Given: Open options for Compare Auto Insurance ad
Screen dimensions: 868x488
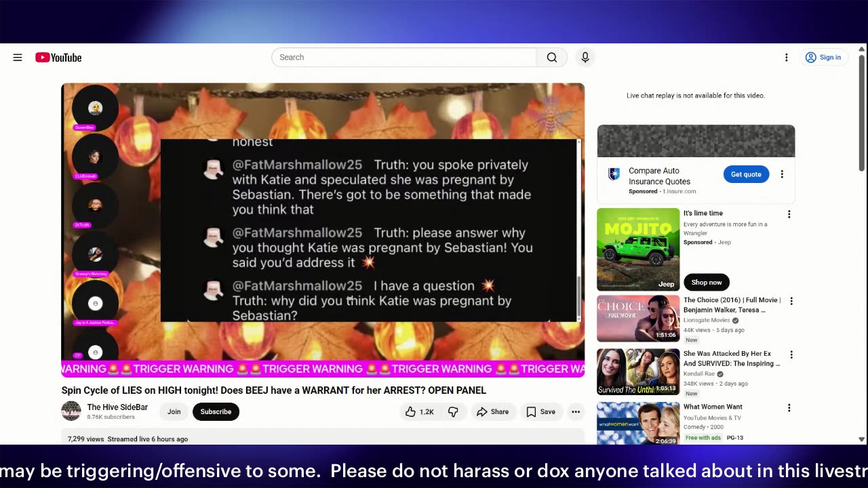Looking at the screenshot, I should (x=782, y=174).
